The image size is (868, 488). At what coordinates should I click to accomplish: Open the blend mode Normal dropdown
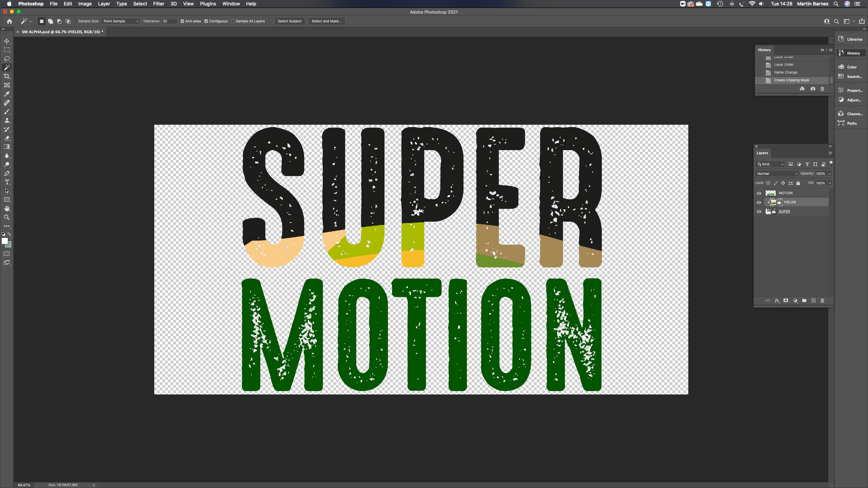coord(777,174)
